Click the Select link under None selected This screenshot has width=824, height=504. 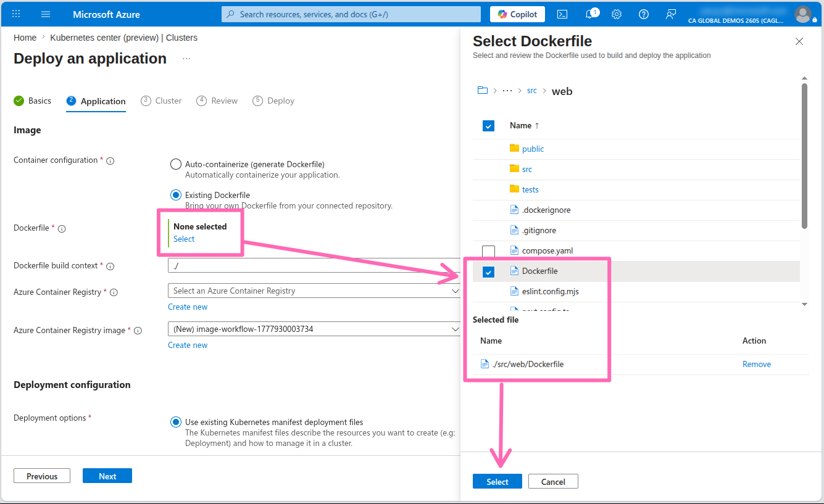184,239
